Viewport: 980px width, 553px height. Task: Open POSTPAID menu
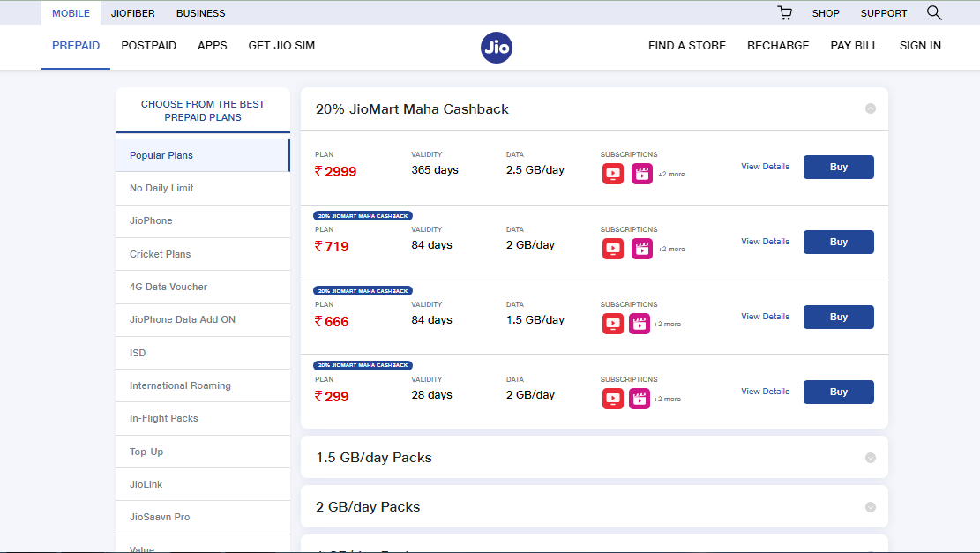pos(149,46)
